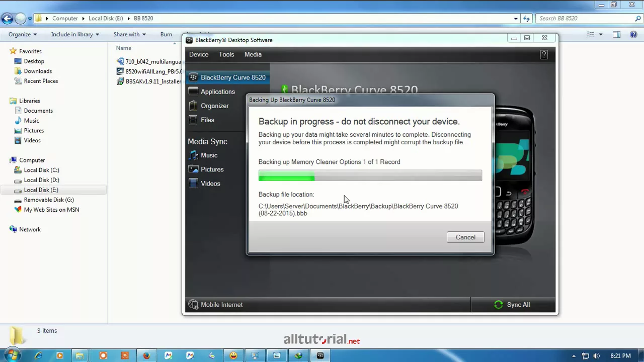Open the Share with dropdown
The height and width of the screenshot is (362, 644).
click(x=129, y=34)
